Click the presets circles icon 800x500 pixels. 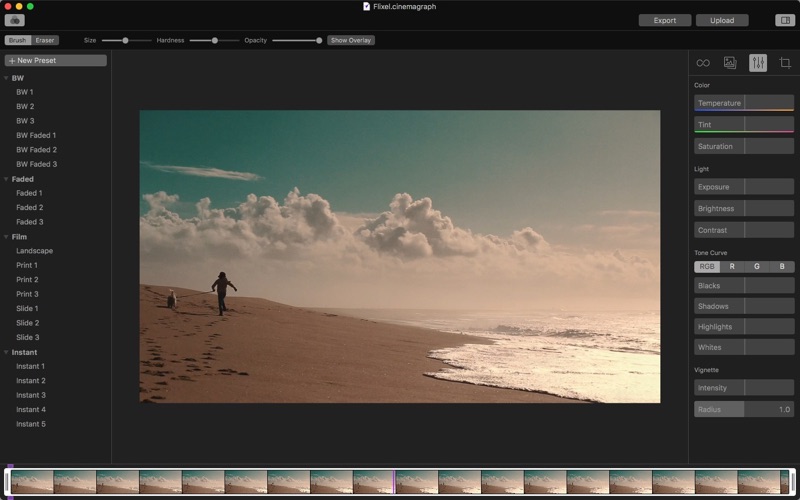click(15, 20)
